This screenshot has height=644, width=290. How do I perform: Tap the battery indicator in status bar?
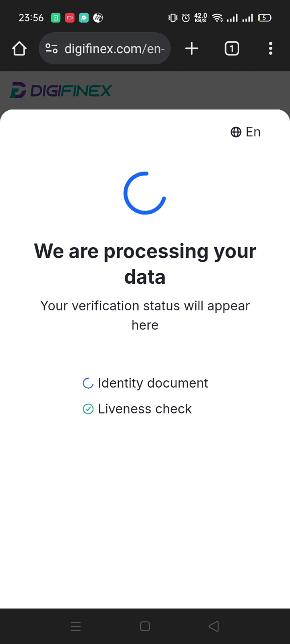pos(265,18)
